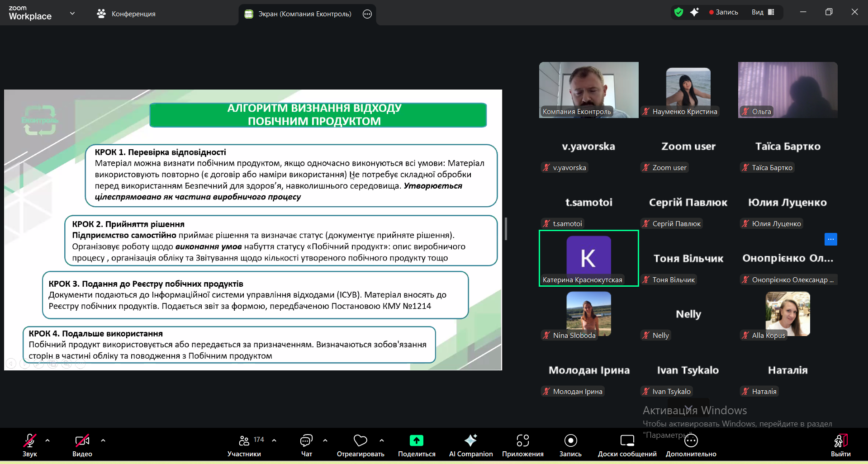Open the message boards icon
The height and width of the screenshot is (464, 868).
tap(627, 445)
